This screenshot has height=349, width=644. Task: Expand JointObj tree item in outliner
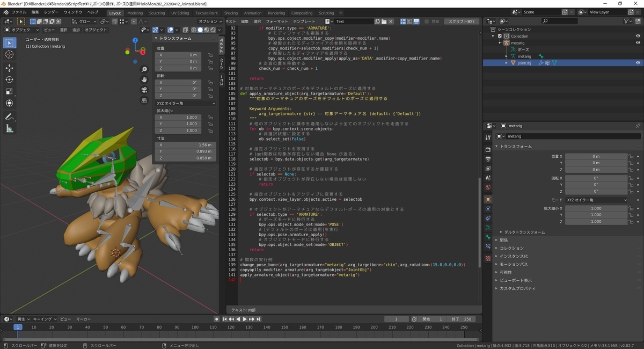pos(506,63)
